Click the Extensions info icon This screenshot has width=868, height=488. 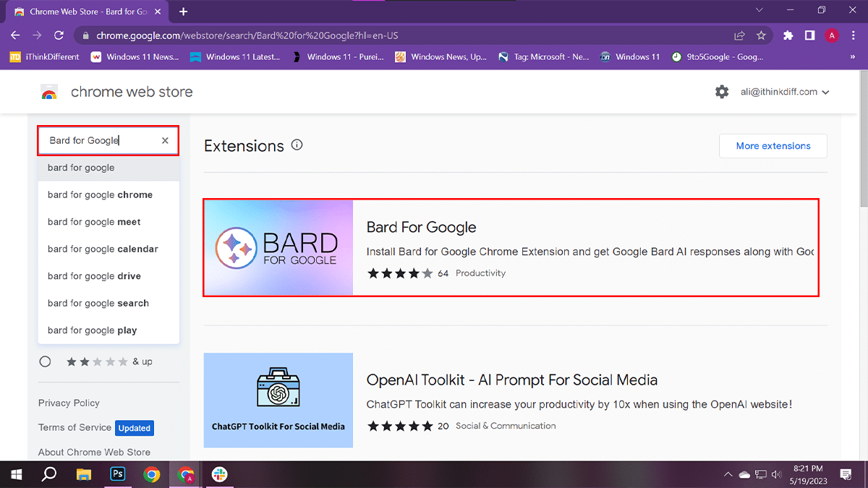coord(297,145)
